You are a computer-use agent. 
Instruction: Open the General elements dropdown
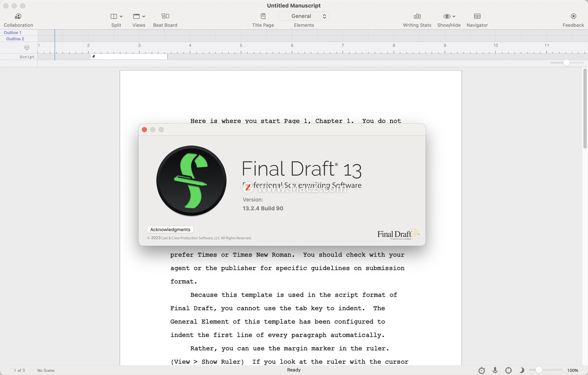(304, 16)
